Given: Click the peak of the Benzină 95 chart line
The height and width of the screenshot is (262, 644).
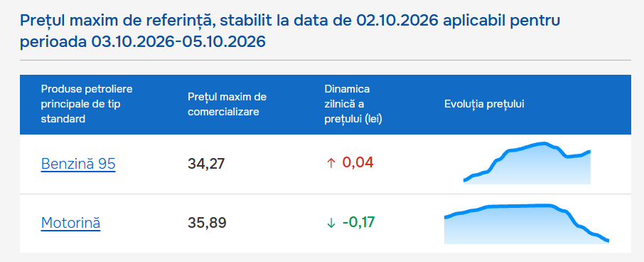Looking at the screenshot, I should click(x=544, y=143).
